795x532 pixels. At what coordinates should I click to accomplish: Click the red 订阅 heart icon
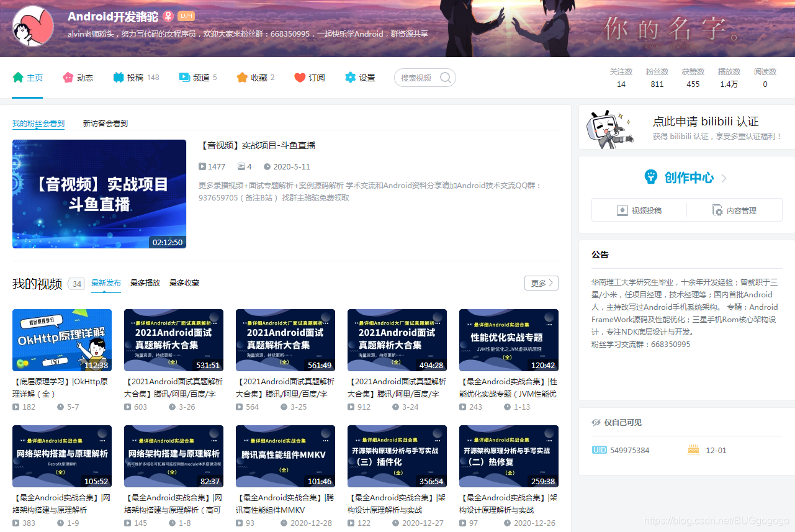coord(300,78)
